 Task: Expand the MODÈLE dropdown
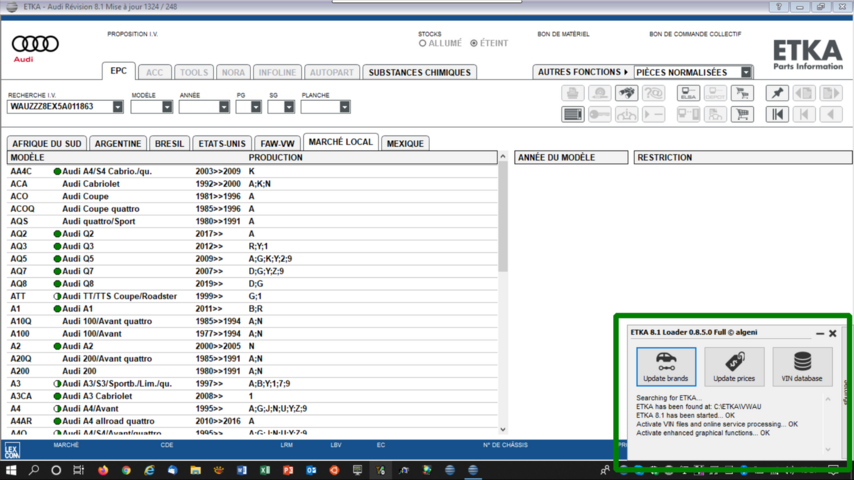167,107
